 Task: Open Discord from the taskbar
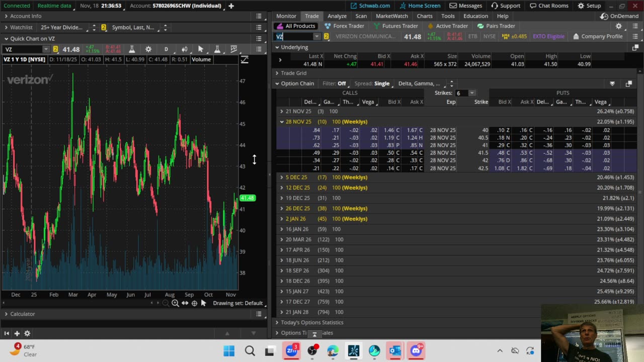(416, 350)
